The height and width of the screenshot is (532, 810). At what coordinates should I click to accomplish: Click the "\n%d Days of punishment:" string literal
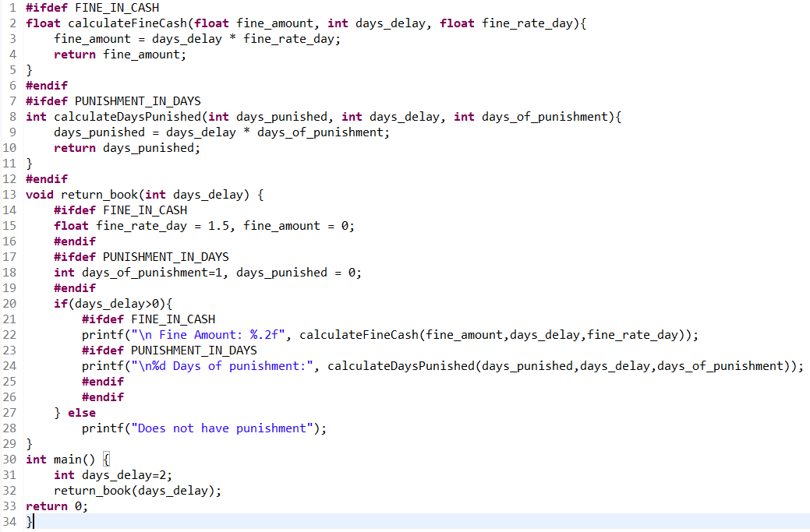point(225,366)
